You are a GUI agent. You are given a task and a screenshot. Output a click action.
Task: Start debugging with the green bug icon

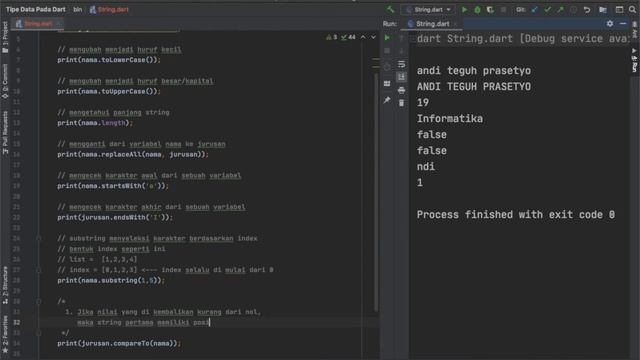click(477, 9)
